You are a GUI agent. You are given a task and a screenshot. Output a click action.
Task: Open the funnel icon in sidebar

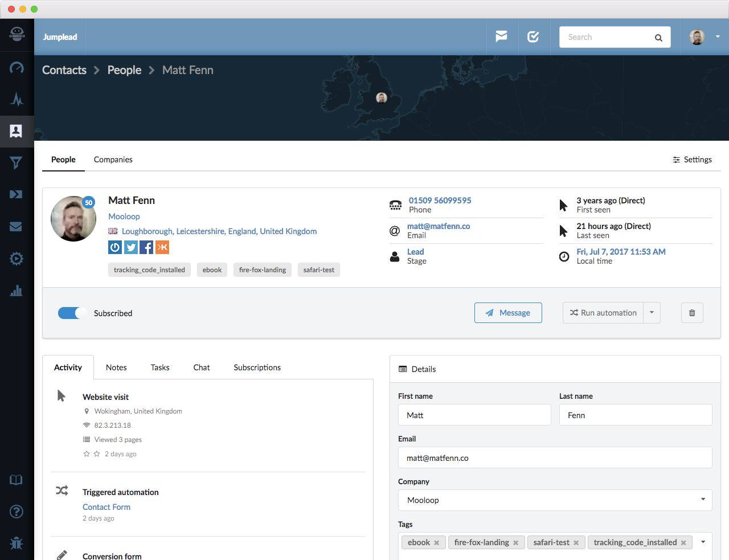17,163
